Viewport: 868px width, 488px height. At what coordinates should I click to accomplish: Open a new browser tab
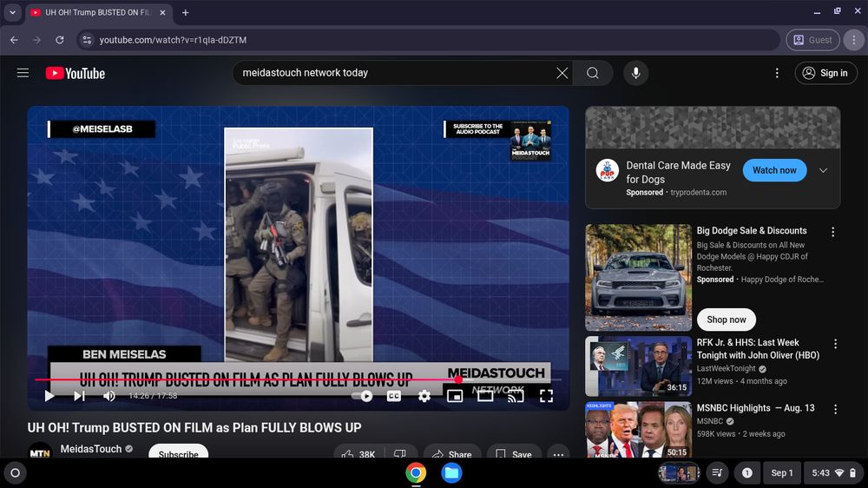[x=186, y=12]
